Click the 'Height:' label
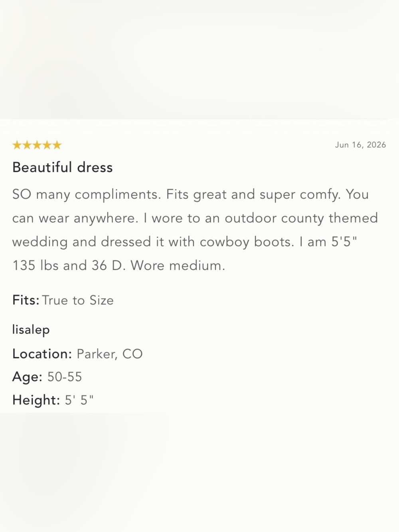The height and width of the screenshot is (532, 399). 36,400
